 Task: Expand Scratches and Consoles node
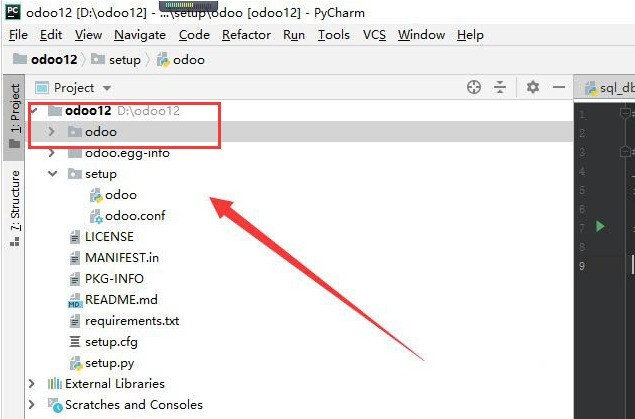pyautogui.click(x=32, y=405)
